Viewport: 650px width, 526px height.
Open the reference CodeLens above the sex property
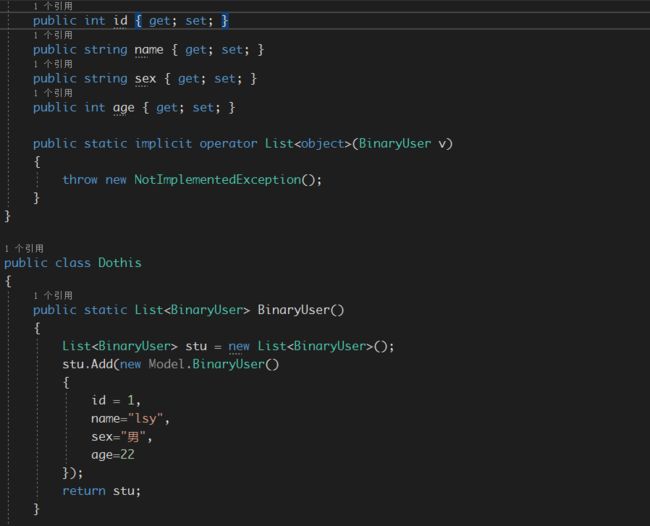53,64
